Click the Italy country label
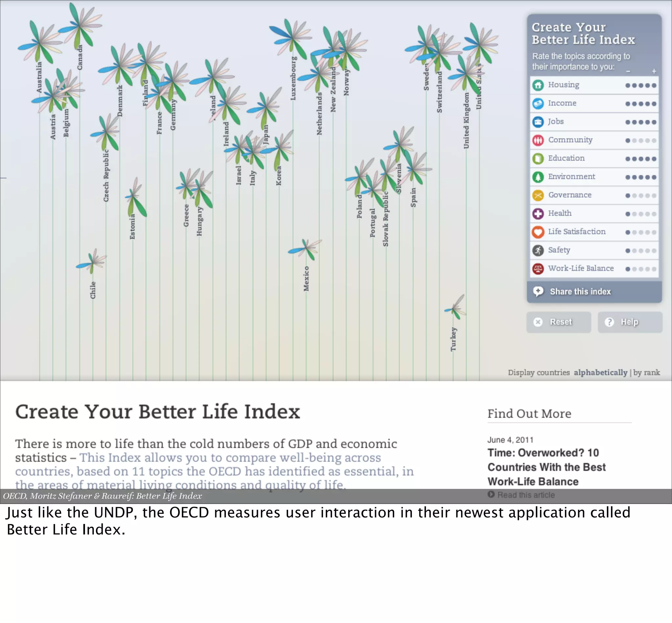The width and height of the screenshot is (672, 623). tap(252, 178)
